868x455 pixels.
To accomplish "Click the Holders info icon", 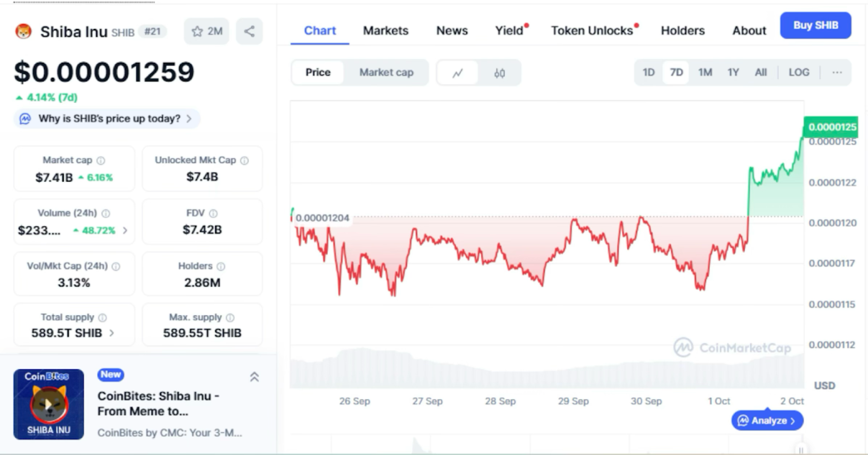I will [221, 266].
